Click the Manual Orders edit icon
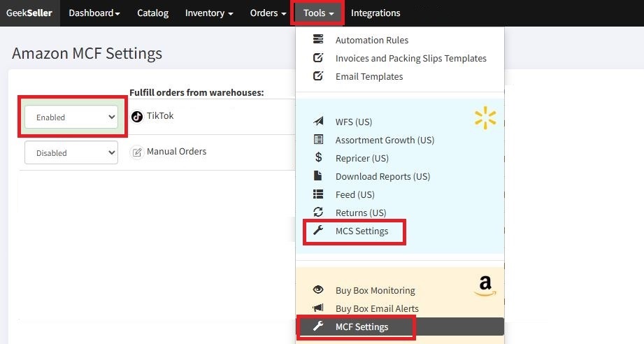Image resolution: width=644 pixels, height=344 pixels. [x=137, y=152]
